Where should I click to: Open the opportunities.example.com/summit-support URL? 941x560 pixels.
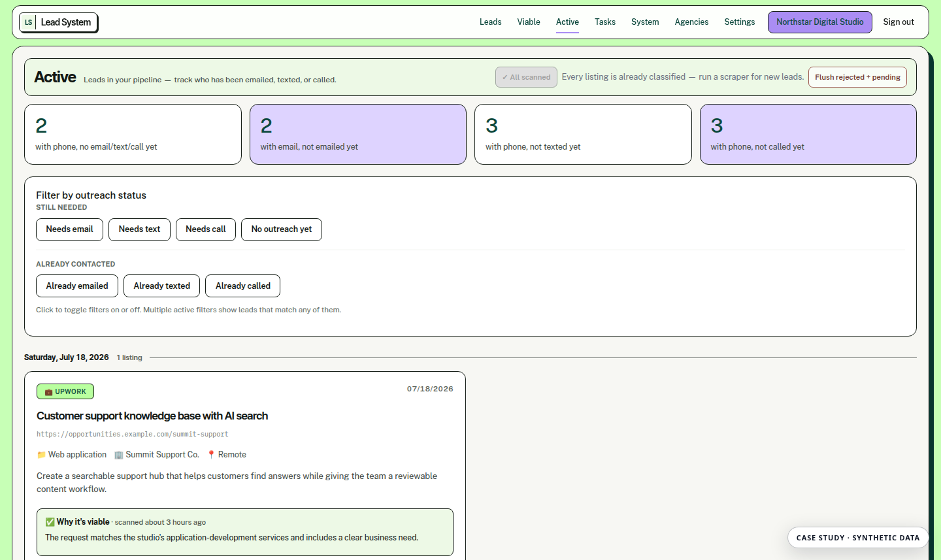pyautogui.click(x=133, y=435)
